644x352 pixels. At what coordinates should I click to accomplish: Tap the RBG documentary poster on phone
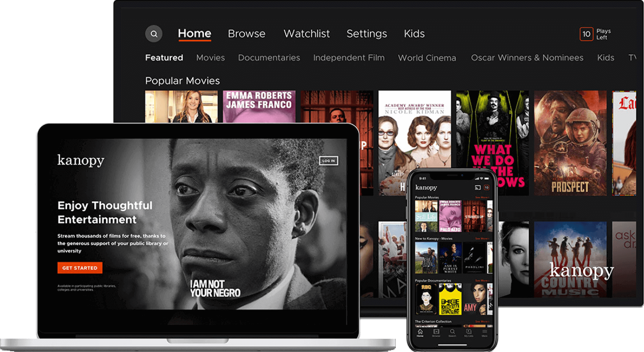(x=426, y=299)
